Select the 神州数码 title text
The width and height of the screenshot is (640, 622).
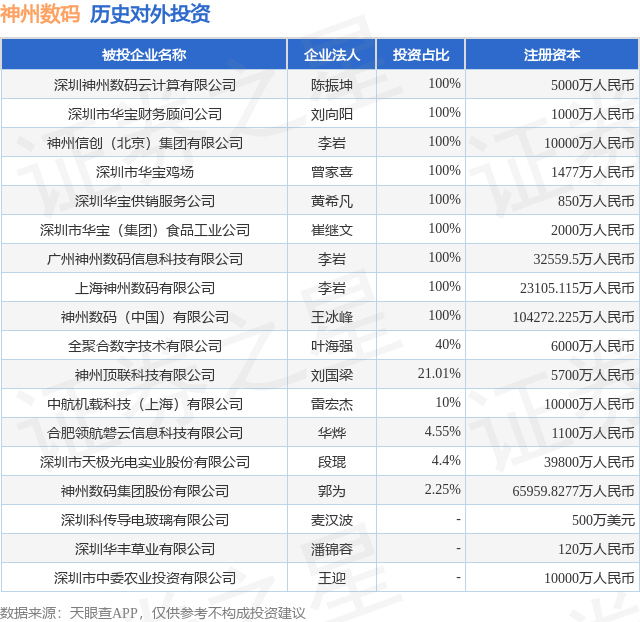click(40, 14)
